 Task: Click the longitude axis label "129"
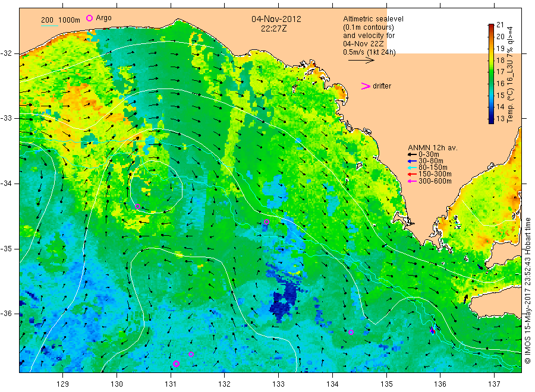point(63,384)
